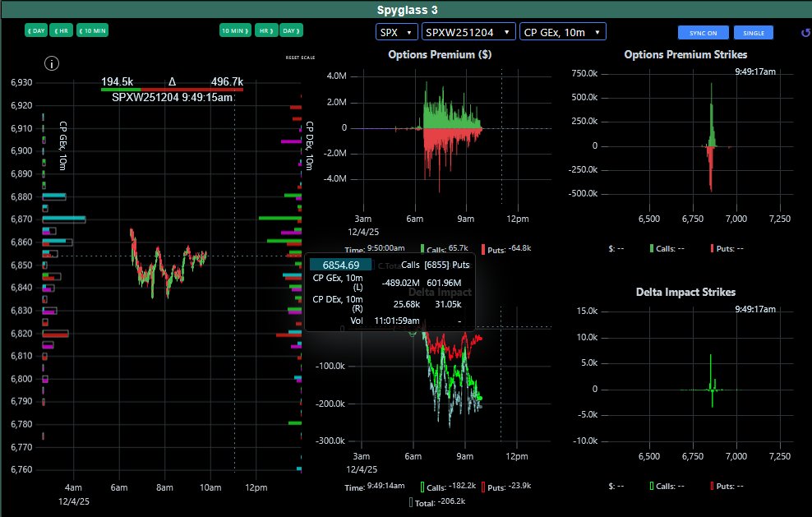Toggle Puts legend under Delta Impact Strikes
The image size is (812, 517).
pos(727,486)
